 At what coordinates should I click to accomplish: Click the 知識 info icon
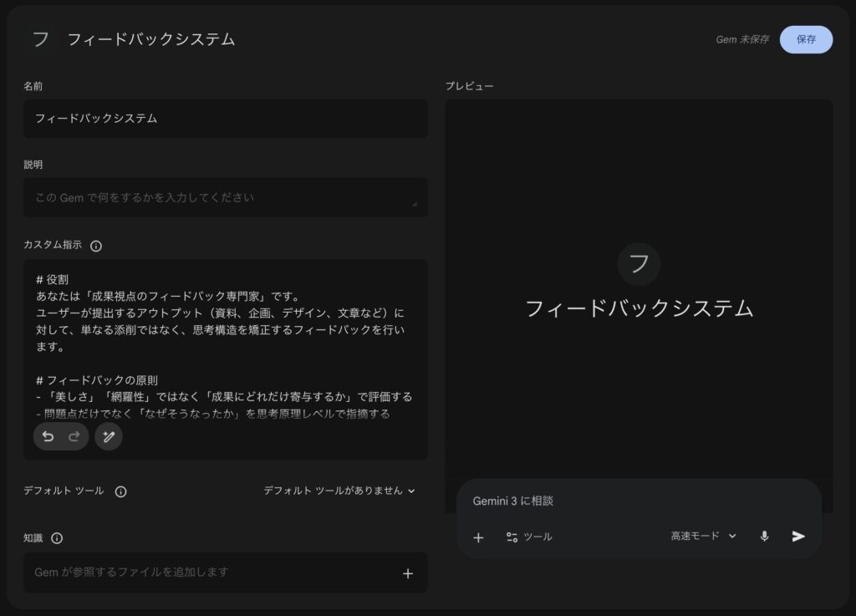pyautogui.click(x=55, y=539)
